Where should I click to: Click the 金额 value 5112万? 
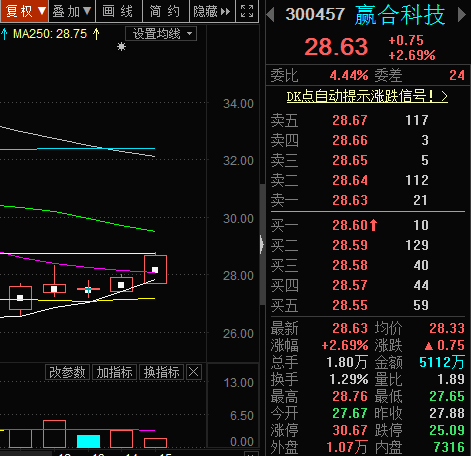[442, 362]
